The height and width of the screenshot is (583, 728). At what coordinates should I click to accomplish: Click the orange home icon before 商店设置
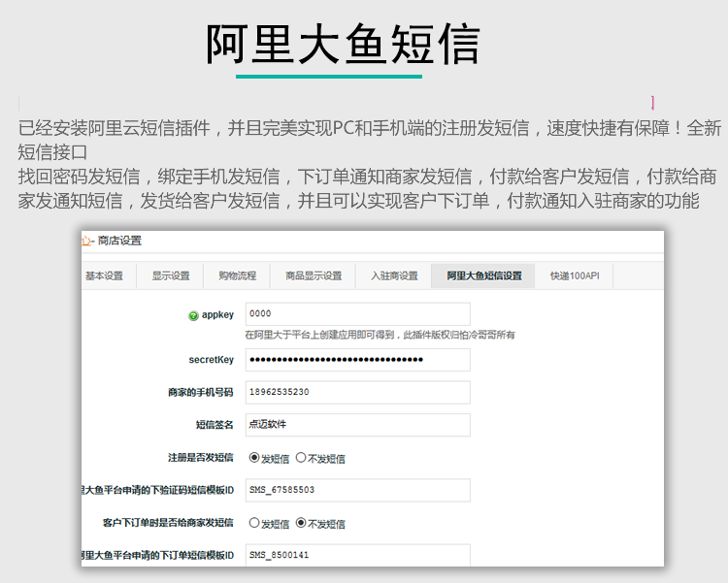(x=85, y=241)
